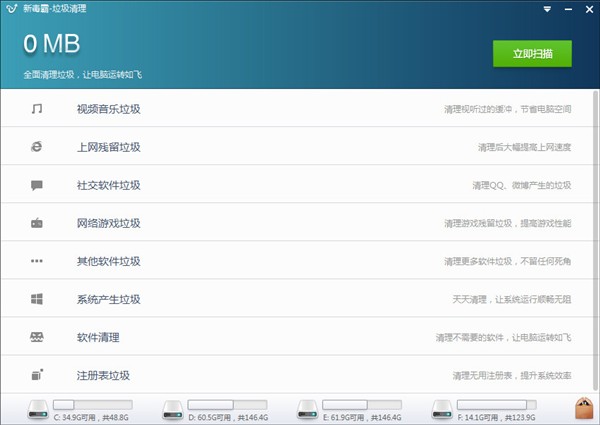Click the gamepad icon for 网络游戏垃圾
Viewport: 600px width, 425px height.
(37, 223)
